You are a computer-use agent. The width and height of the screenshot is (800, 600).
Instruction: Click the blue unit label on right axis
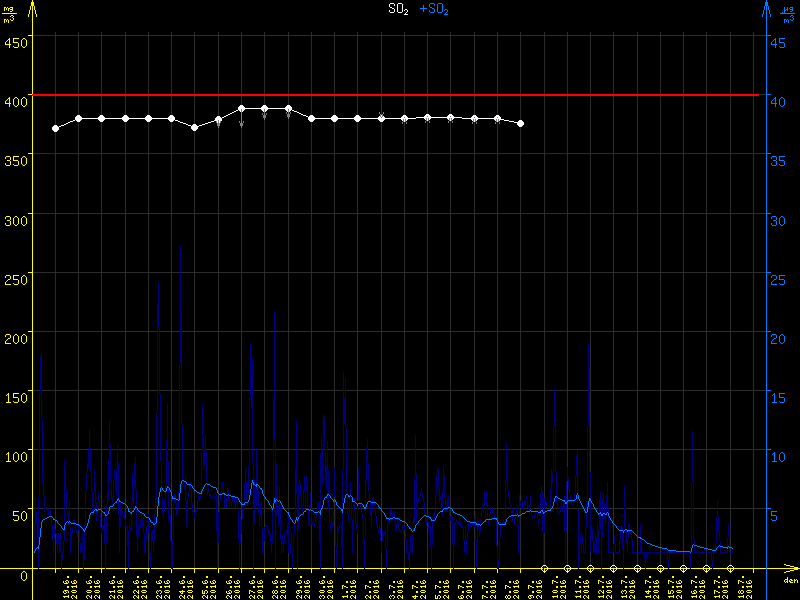[789, 14]
